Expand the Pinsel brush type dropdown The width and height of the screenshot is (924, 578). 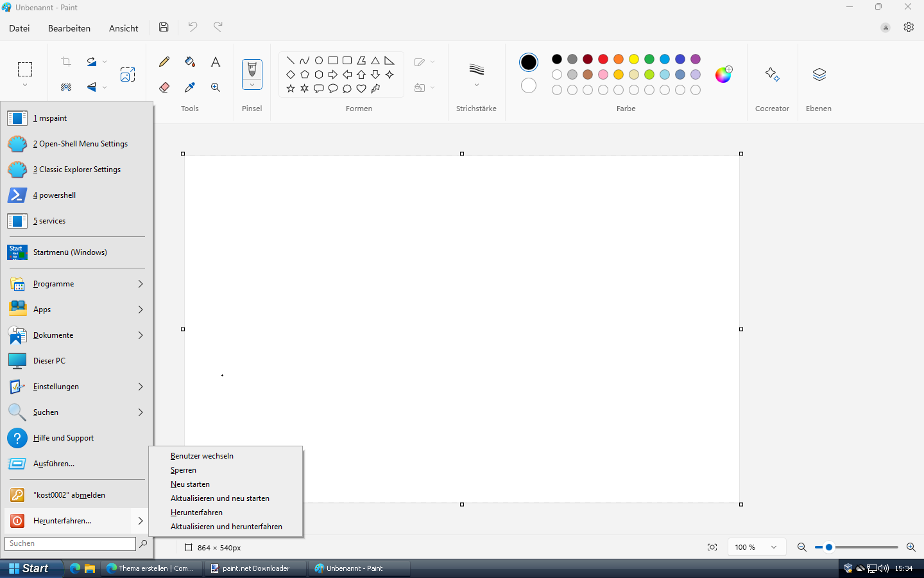click(x=252, y=83)
